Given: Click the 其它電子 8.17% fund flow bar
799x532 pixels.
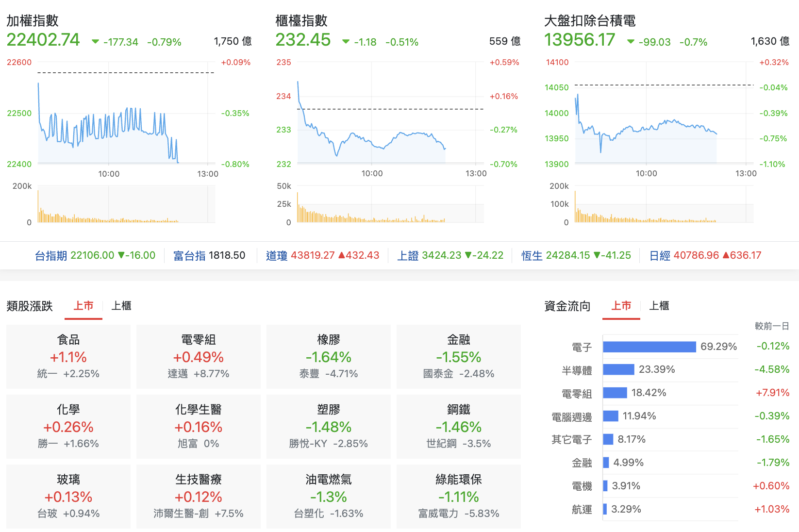Looking at the screenshot, I should (x=608, y=439).
